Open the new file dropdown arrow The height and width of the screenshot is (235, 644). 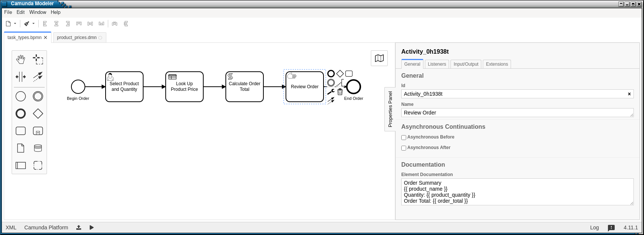(15, 24)
